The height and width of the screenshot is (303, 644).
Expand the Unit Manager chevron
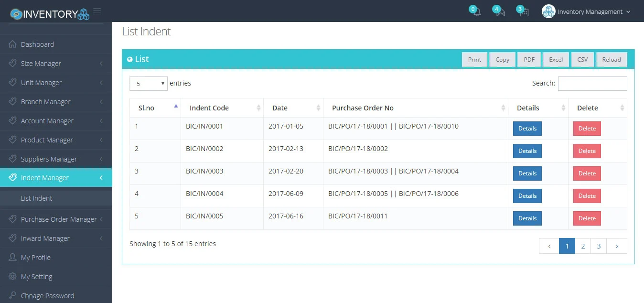(101, 83)
